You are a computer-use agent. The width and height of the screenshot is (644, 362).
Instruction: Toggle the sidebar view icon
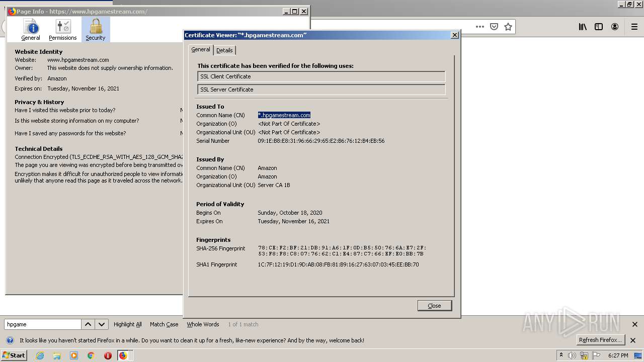(599, 27)
